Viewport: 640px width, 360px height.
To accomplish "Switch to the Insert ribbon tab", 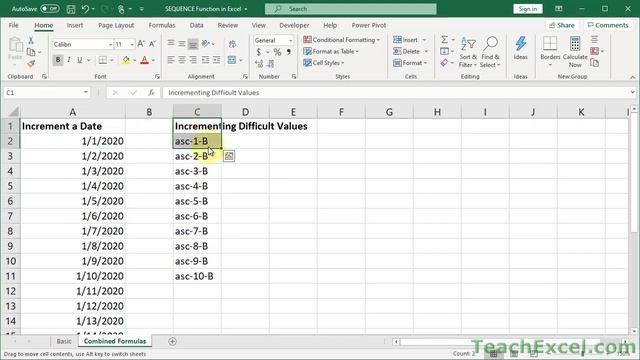I will point(75,25).
